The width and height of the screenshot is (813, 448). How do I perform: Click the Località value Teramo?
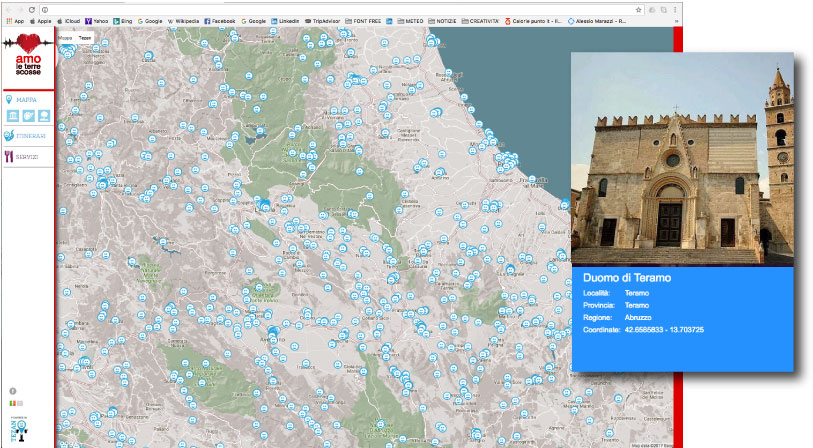637,293
